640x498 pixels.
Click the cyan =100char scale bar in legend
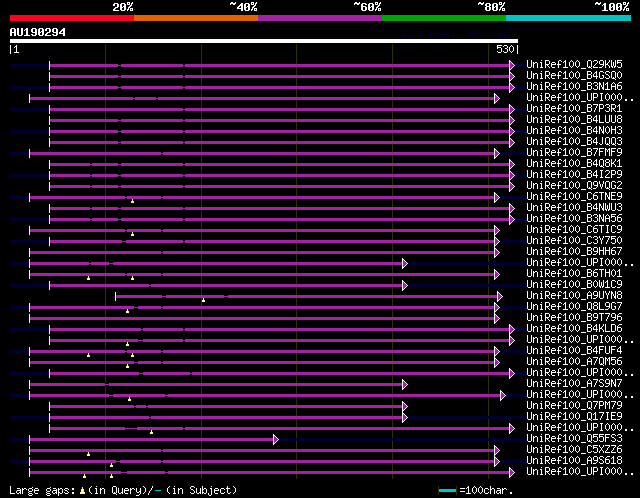coord(447,490)
